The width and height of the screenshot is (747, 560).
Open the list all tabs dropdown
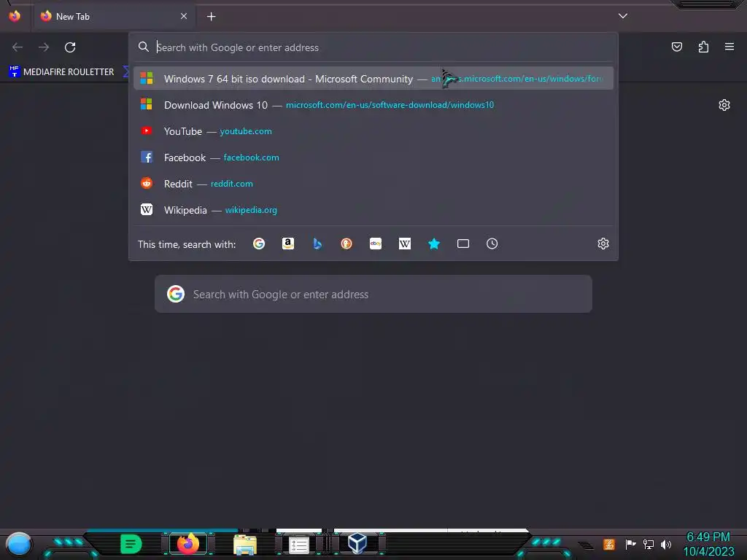pyautogui.click(x=623, y=16)
